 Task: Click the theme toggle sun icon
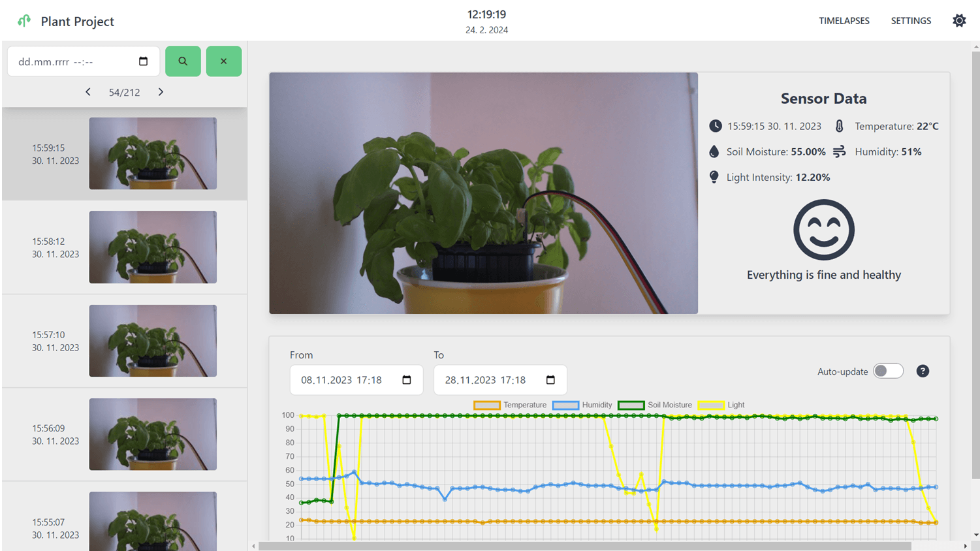point(958,21)
